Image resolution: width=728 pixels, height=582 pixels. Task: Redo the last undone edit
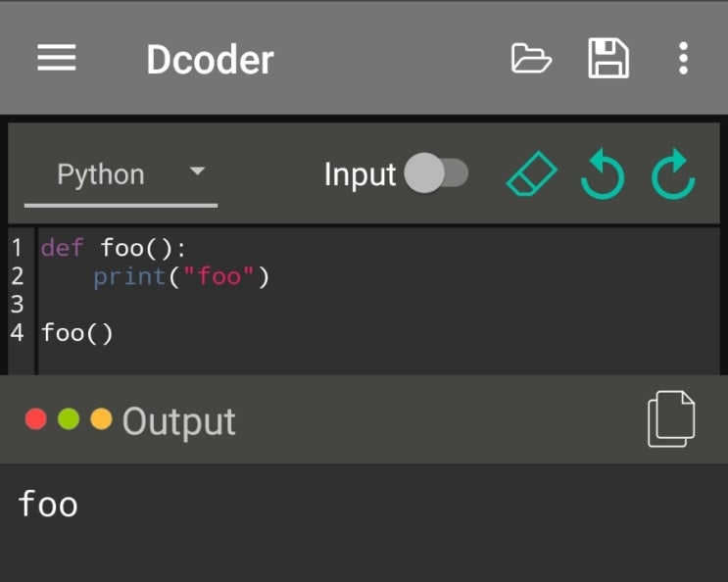(x=673, y=176)
